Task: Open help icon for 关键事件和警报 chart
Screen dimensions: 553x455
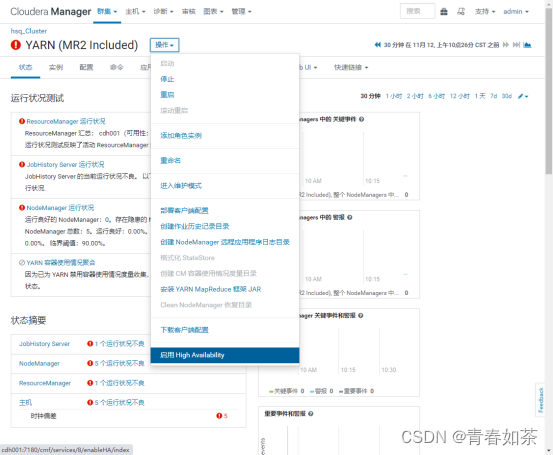Action: tap(360, 315)
